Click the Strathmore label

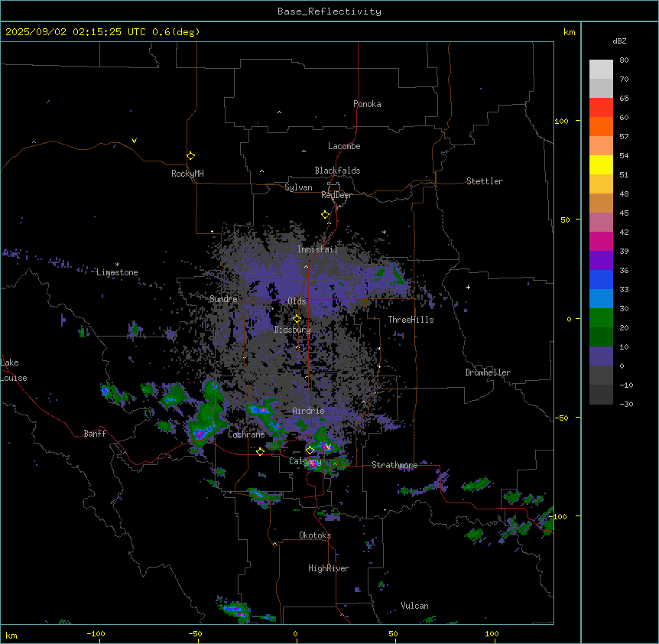coord(394,465)
